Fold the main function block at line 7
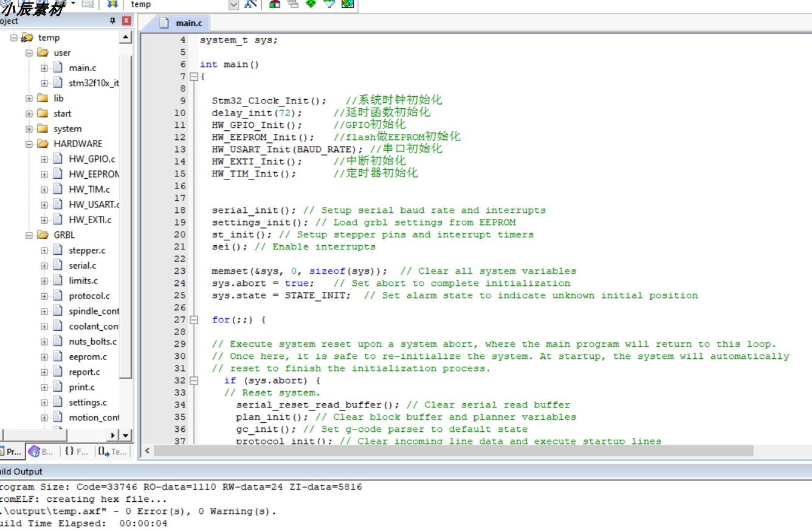 point(193,77)
